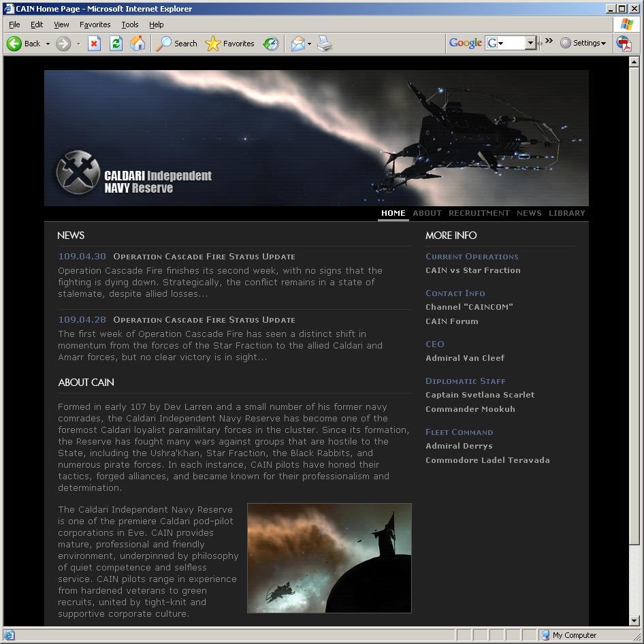644x644 pixels.
Task: Click the Caldari Independent Navy Reserve emblem logo
Action: tap(78, 172)
